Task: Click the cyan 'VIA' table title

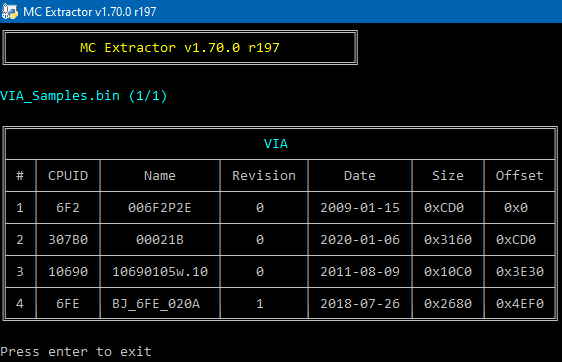Action: pos(276,144)
